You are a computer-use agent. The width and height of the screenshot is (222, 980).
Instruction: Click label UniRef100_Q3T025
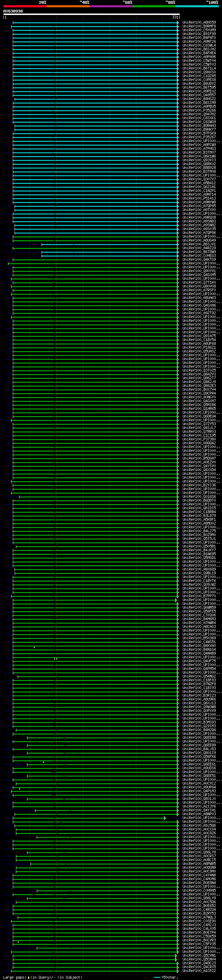tap(199, 370)
